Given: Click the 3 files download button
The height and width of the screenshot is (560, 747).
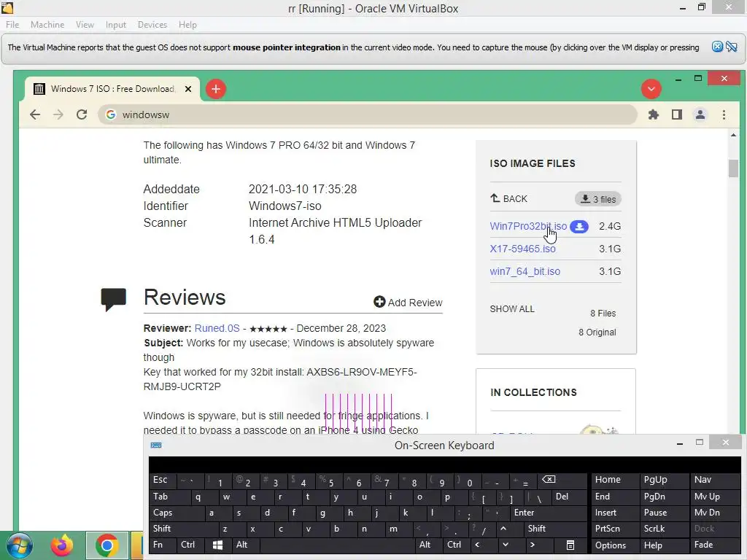Looking at the screenshot, I should point(598,199).
